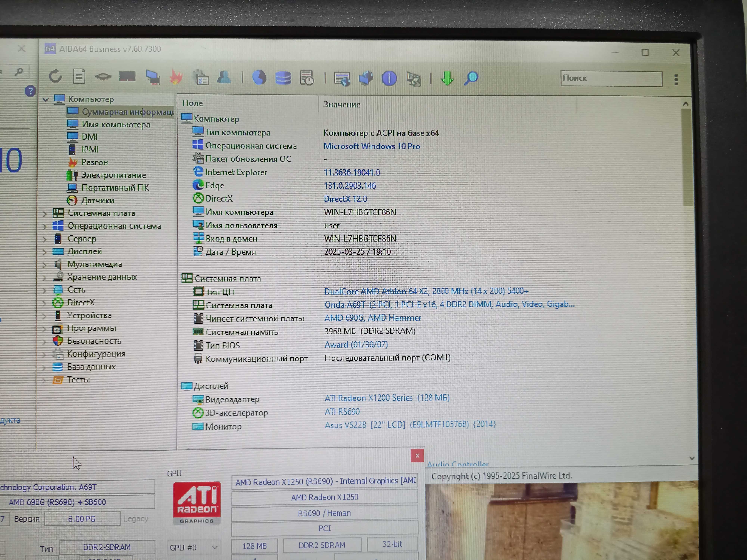Launch the stability test flame icon
The width and height of the screenshot is (747, 560).
pyautogui.click(x=176, y=77)
